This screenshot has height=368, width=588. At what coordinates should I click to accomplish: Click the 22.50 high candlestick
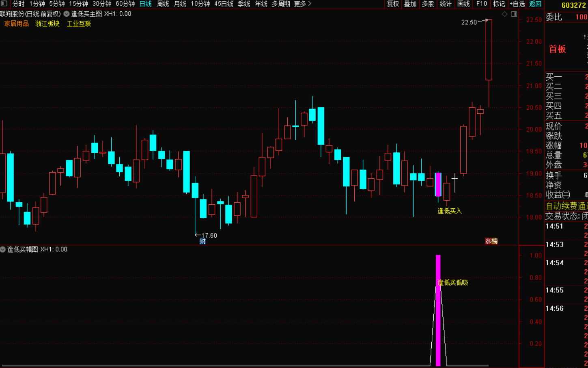pyautogui.click(x=489, y=50)
